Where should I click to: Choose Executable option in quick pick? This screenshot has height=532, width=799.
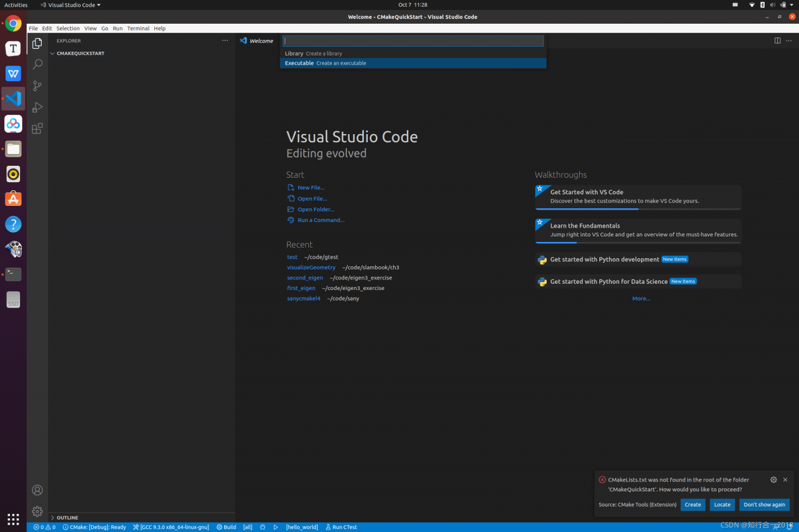[413, 63]
